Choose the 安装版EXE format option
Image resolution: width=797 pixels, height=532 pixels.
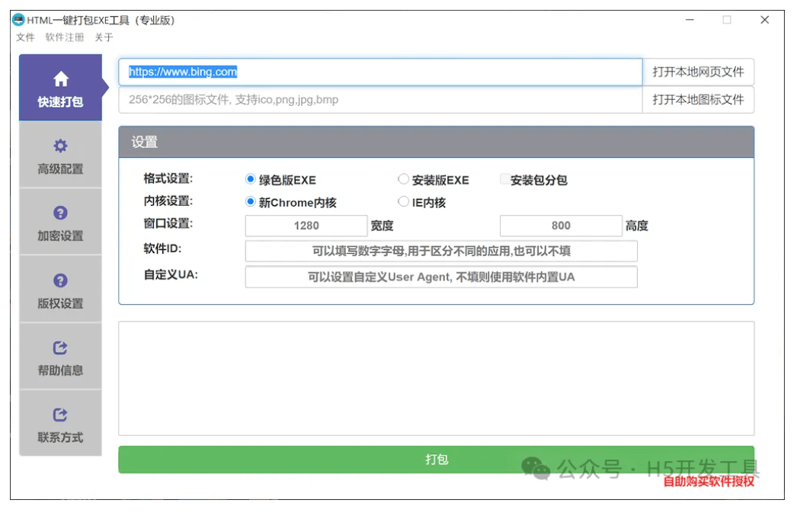[403, 180]
